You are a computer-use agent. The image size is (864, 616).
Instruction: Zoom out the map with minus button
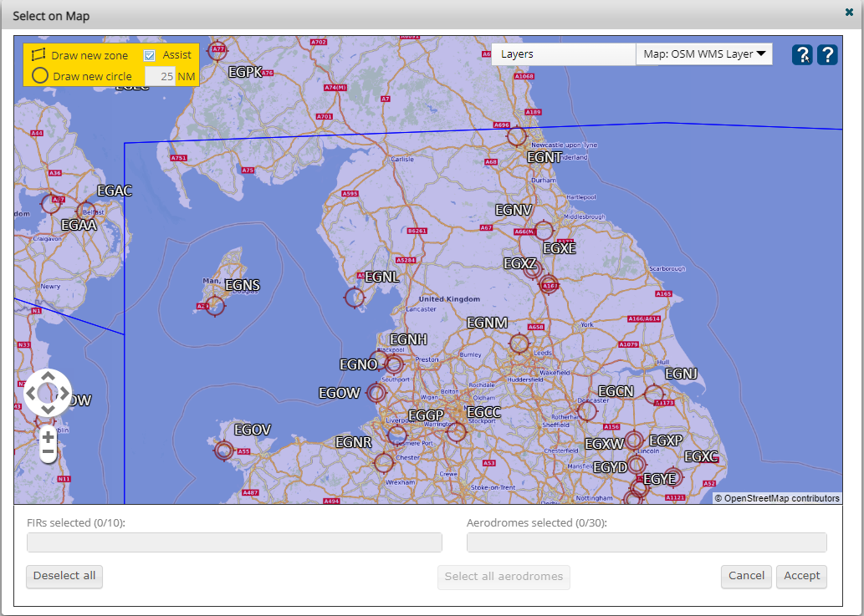(x=48, y=452)
